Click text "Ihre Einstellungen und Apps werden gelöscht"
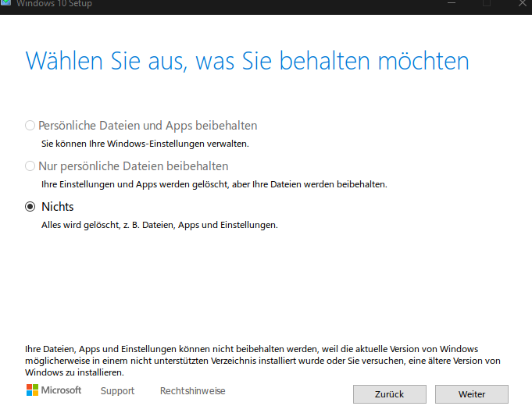532x413 pixels. click(x=135, y=184)
